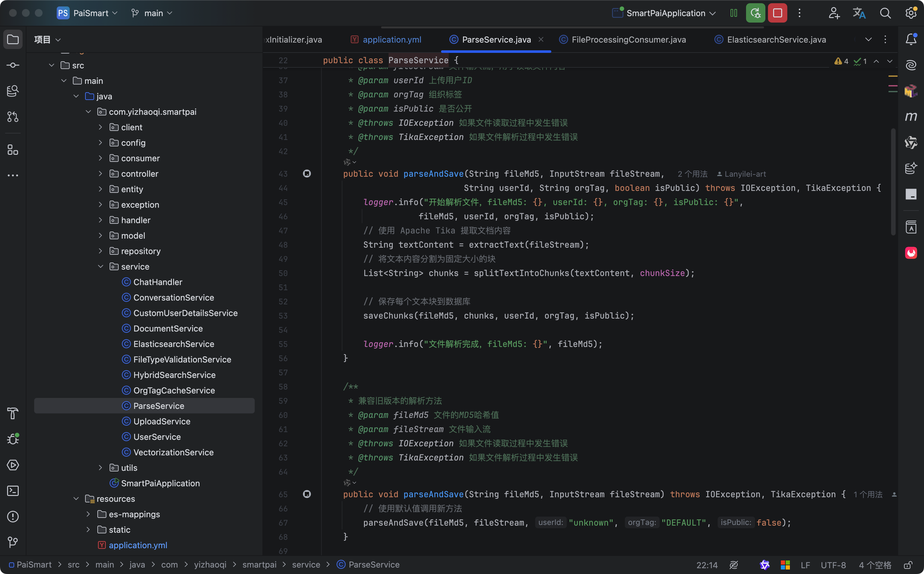Image resolution: width=924 pixels, height=574 pixels.
Task: Open the Structure tool window icon
Action: point(13,150)
